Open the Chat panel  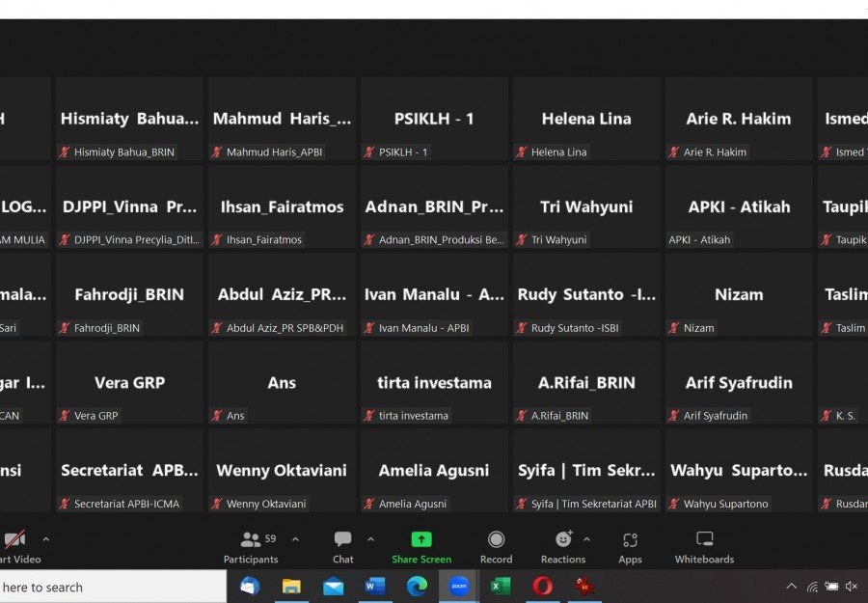pyautogui.click(x=342, y=548)
